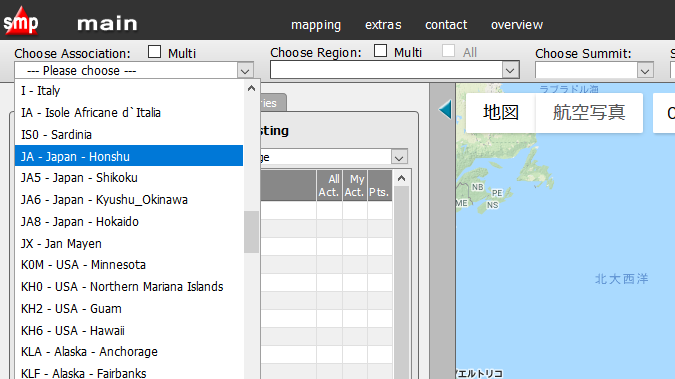Tick the All regions checkbox

coord(448,51)
